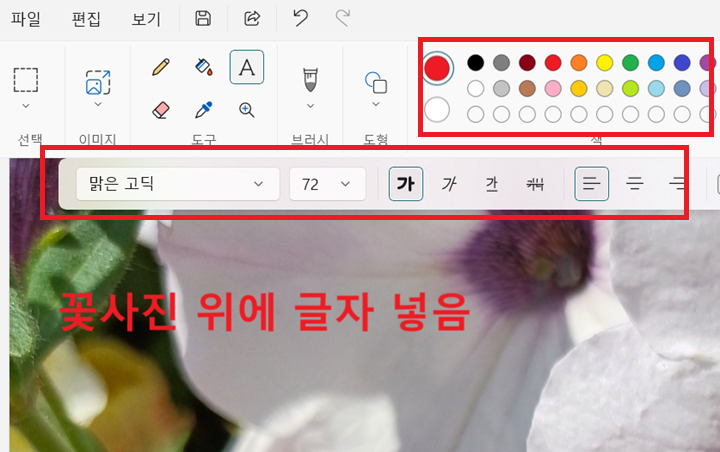720x452 pixels.
Task: Pick the dark gray color swatch
Action: 501,62
